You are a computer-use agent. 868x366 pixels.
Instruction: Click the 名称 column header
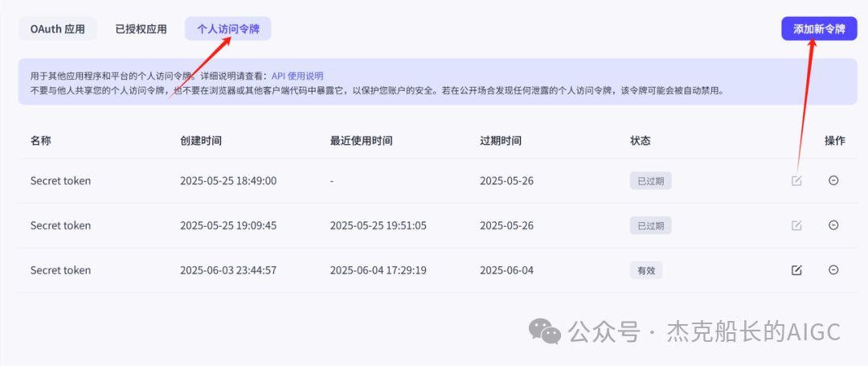coord(41,141)
